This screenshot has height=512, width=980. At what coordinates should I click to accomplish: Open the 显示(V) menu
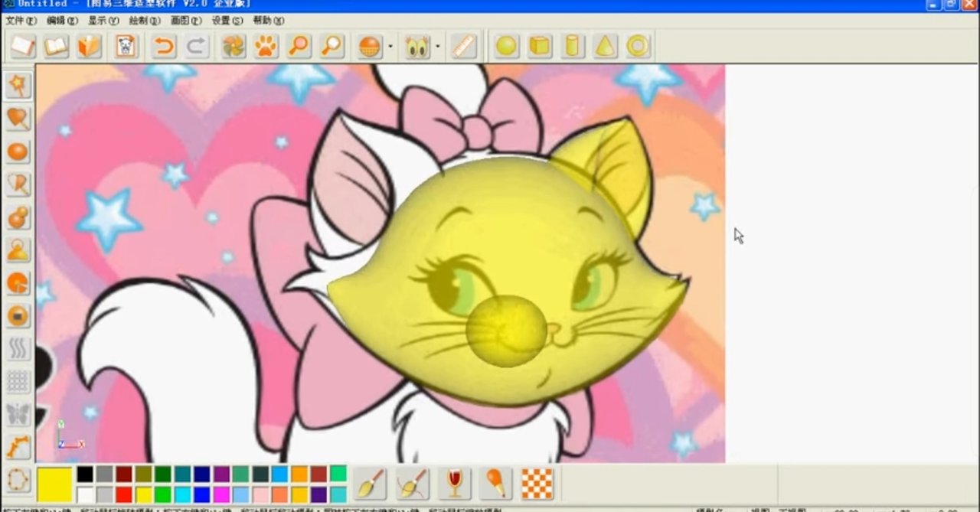click(103, 21)
